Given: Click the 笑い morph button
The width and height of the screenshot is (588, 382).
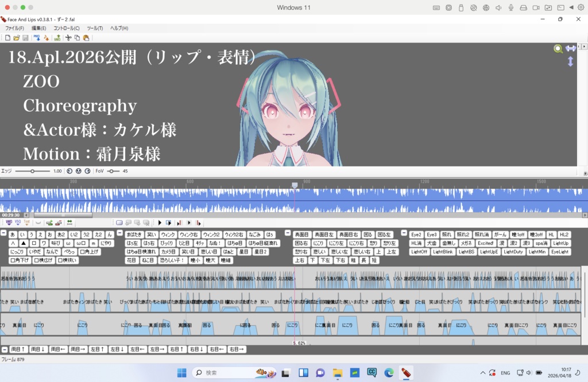Looking at the screenshot, I should 151,235.
